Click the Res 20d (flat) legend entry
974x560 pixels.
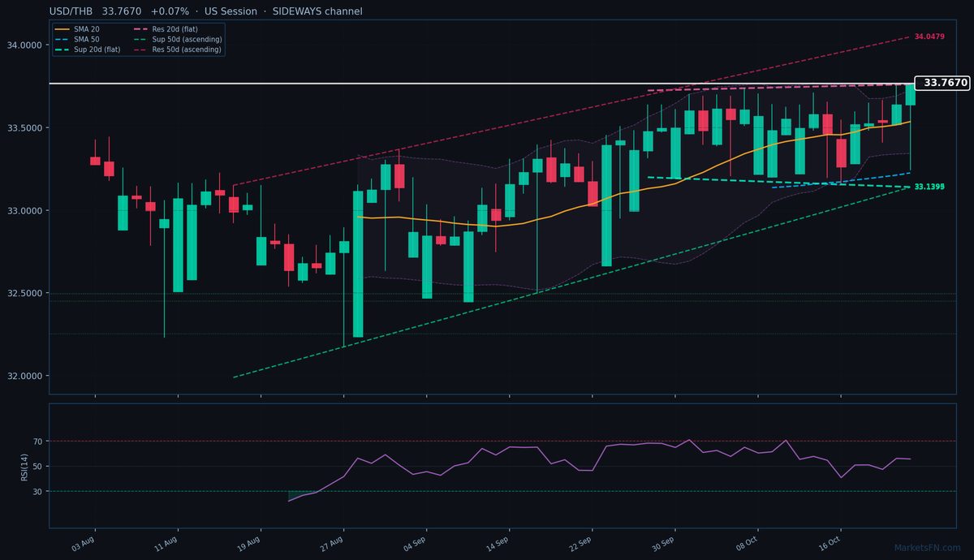[x=166, y=29]
